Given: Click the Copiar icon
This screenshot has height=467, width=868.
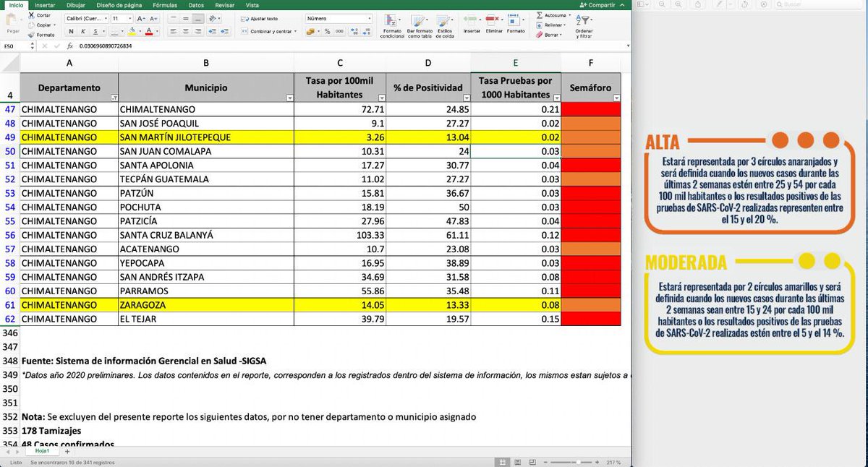Looking at the screenshot, I should (x=32, y=25).
